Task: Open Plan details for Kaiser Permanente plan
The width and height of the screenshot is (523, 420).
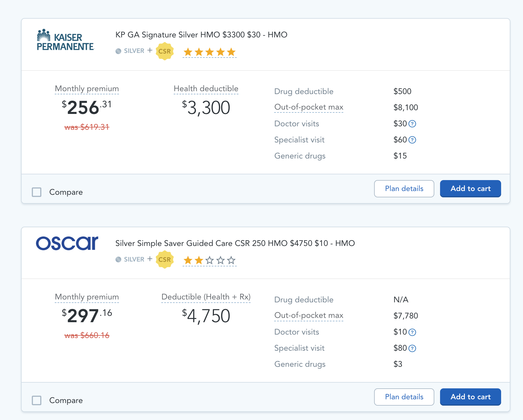Action: (404, 189)
